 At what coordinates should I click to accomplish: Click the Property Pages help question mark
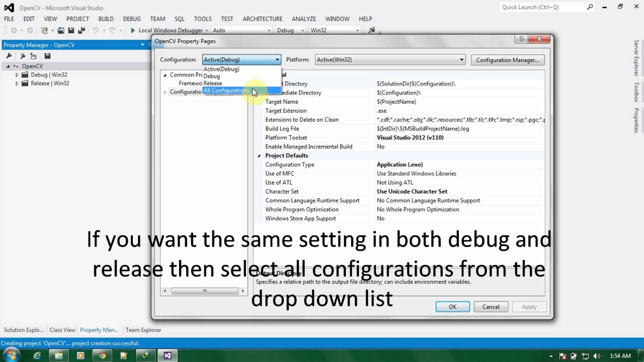point(521,39)
